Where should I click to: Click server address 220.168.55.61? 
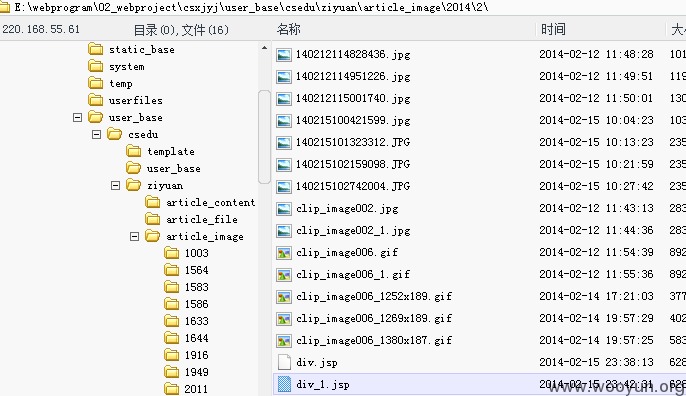tap(41, 29)
